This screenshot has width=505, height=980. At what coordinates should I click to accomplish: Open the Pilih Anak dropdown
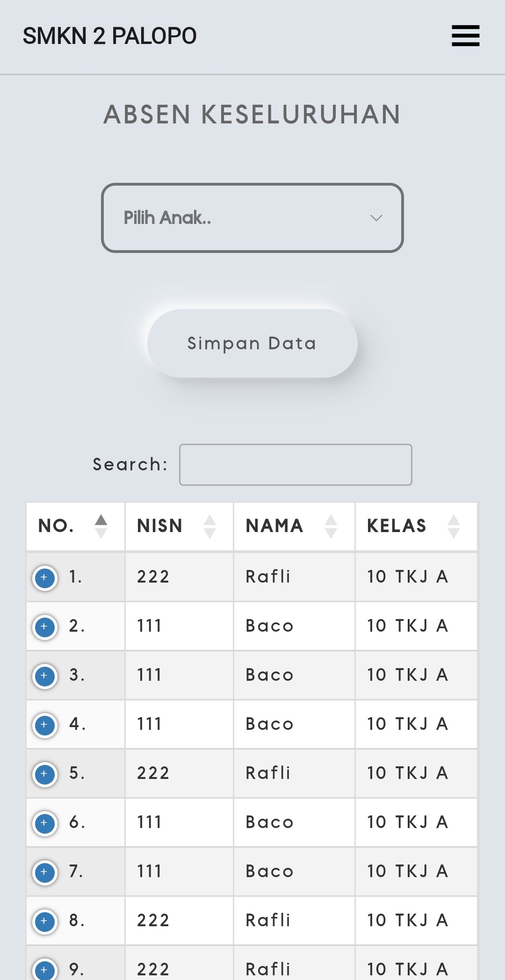point(252,218)
